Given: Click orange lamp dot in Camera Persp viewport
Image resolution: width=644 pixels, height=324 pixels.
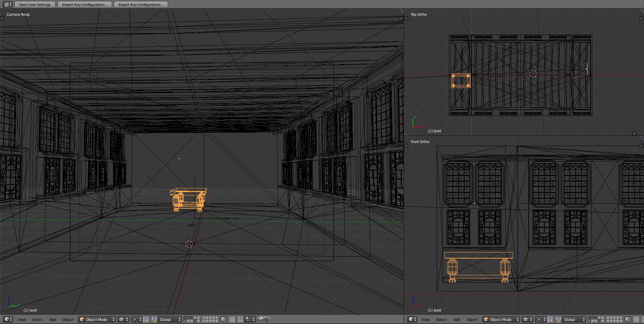Looking at the screenshot, I should pos(179,158).
